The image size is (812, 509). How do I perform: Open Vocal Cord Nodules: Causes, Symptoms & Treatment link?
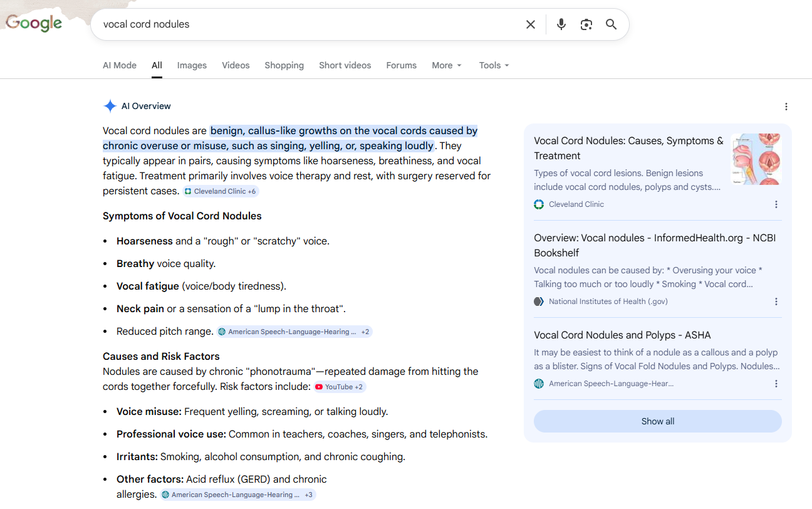tap(628, 149)
